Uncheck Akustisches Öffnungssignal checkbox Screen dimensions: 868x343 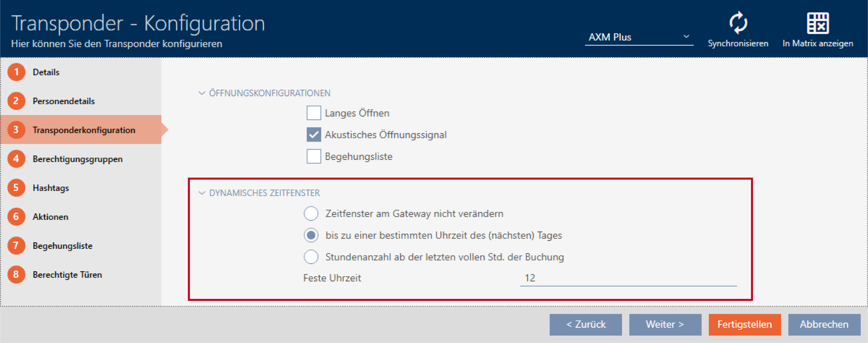pyautogui.click(x=314, y=135)
